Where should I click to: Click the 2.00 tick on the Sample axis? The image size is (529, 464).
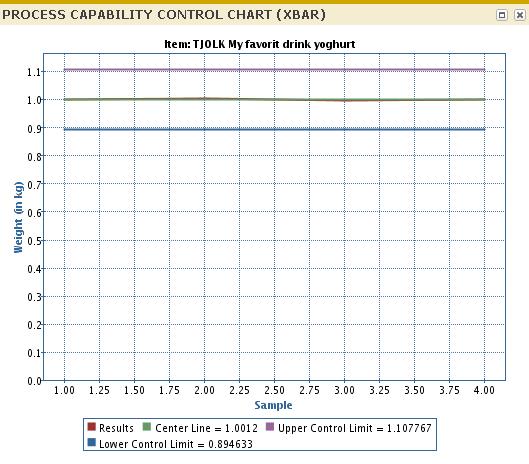tap(204, 390)
